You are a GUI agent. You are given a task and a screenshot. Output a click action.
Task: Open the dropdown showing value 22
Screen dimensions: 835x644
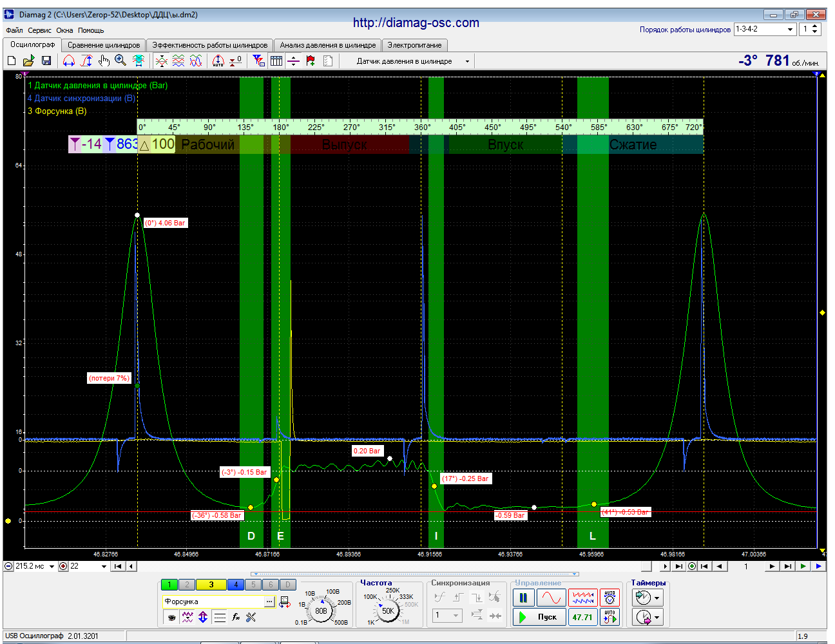click(104, 567)
